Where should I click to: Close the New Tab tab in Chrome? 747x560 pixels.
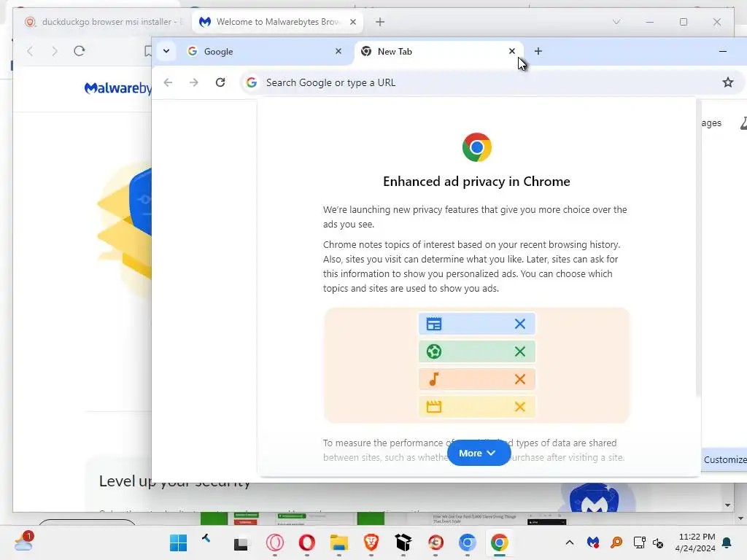[x=511, y=51]
